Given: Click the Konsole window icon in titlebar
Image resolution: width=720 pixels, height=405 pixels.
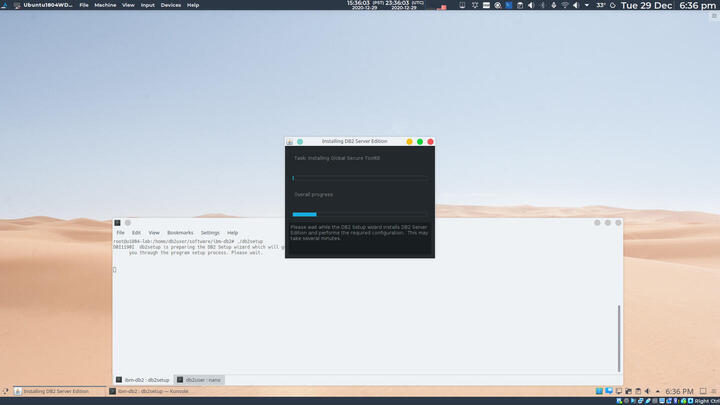Looking at the screenshot, I should (x=118, y=223).
